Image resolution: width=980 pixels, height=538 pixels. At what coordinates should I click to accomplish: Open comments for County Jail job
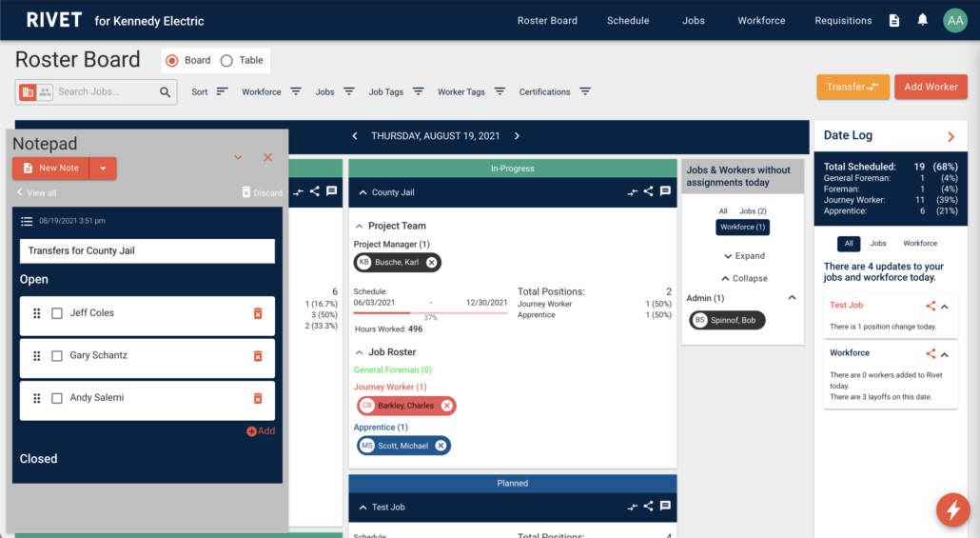coord(665,191)
